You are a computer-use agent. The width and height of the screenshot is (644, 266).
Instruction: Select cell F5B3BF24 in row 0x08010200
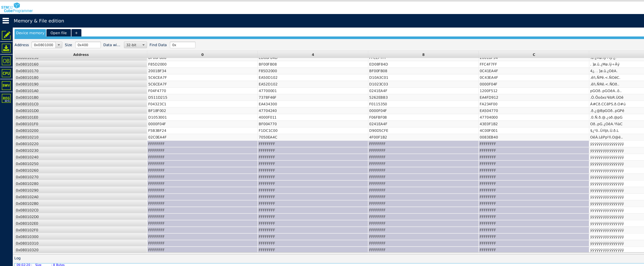[202, 131]
